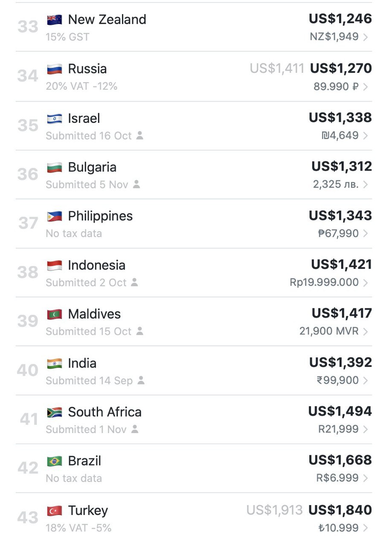The height and width of the screenshot is (546, 392).
Task: Click the submitter icon next to Submitted 1 Nov
Action: (x=135, y=429)
